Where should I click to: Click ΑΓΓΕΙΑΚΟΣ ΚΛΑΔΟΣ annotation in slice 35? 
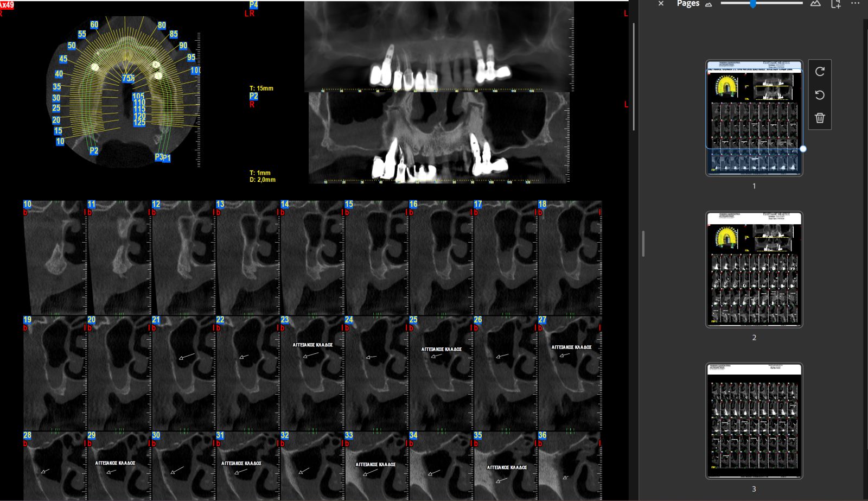click(x=507, y=467)
